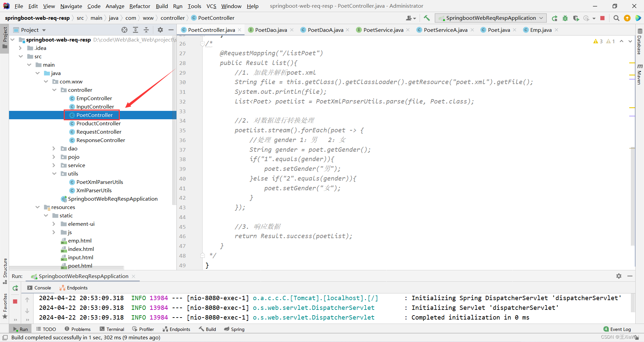The width and height of the screenshot is (644, 342).
Task: Click the up arrow in console gutter
Action: pos(27,300)
